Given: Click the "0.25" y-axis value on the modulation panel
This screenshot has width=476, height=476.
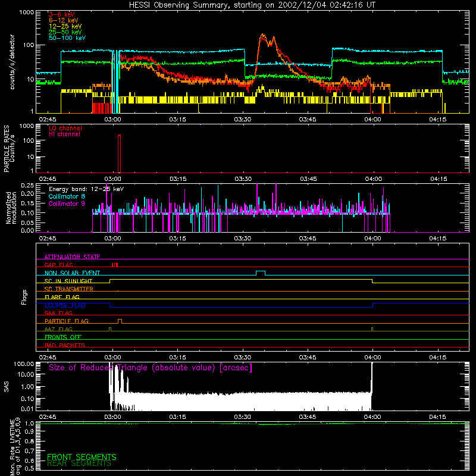Looking at the screenshot, I should 27,186.
